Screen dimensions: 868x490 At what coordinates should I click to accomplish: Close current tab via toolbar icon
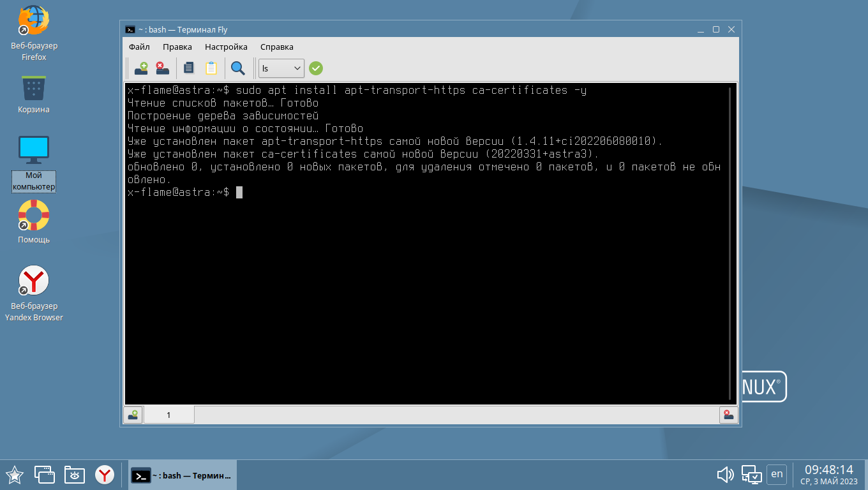pos(163,68)
